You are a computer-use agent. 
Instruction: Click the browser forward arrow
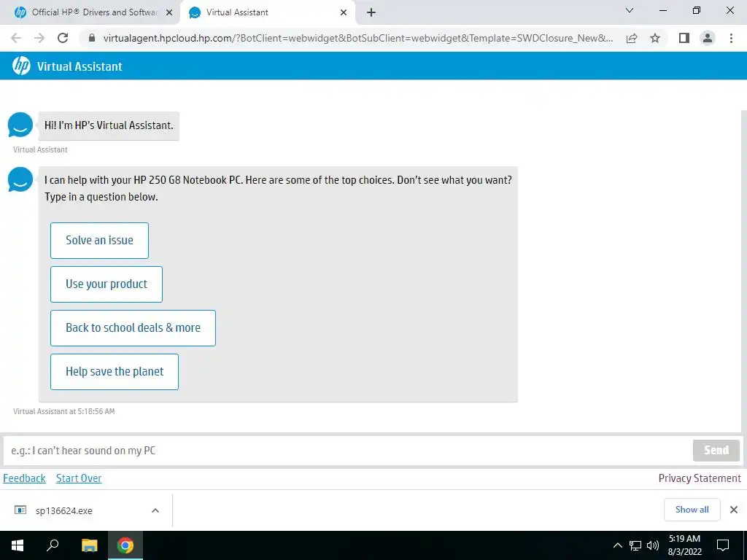click(39, 38)
